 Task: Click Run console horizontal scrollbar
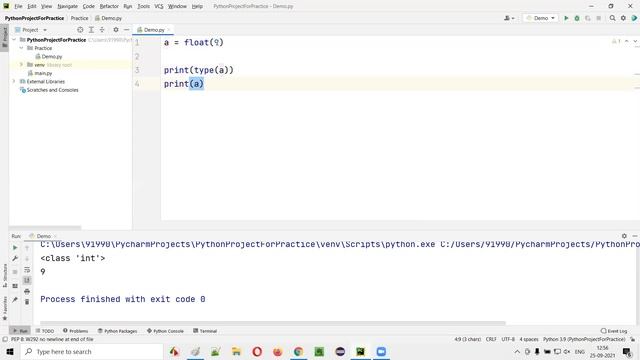(x=273, y=323)
